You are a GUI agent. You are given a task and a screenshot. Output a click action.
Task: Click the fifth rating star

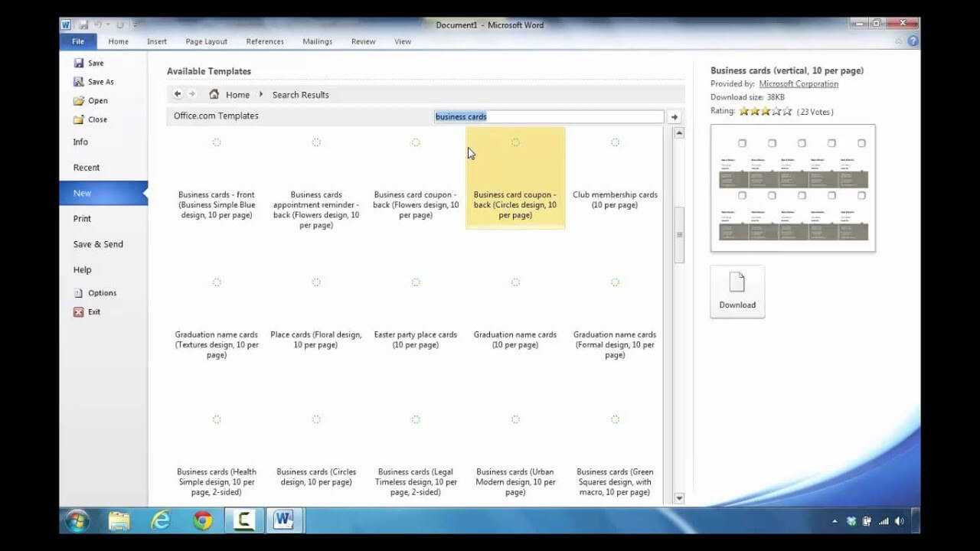(x=786, y=111)
